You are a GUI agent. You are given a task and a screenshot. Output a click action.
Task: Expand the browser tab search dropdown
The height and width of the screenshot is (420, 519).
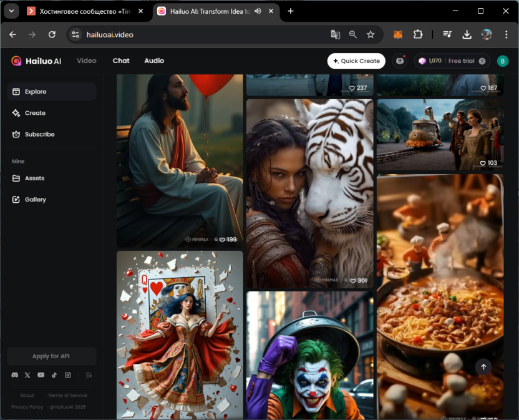pos(11,11)
